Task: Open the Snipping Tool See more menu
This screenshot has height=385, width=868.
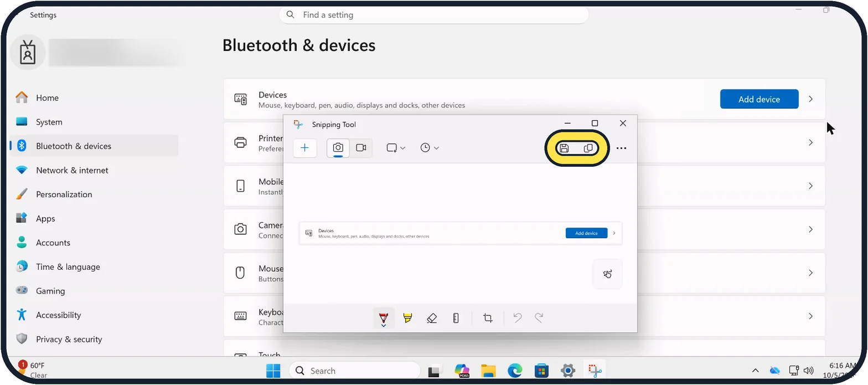Action: [x=621, y=148]
